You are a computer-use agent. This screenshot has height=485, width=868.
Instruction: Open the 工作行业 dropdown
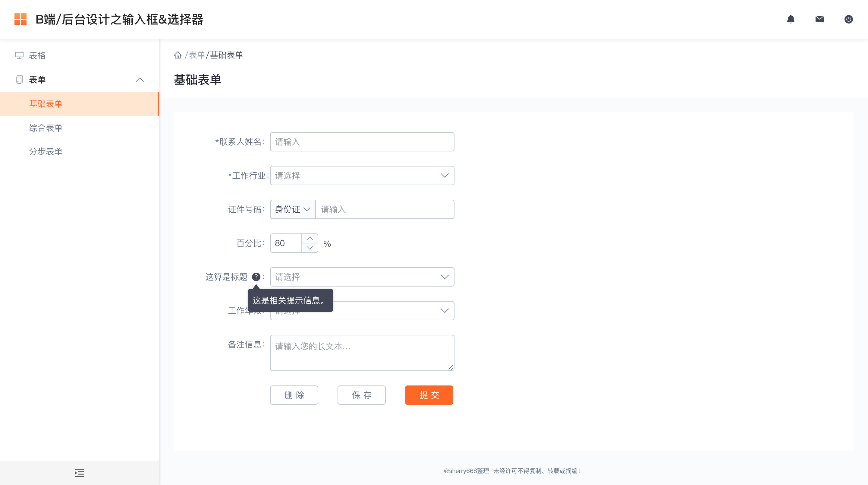tap(362, 175)
